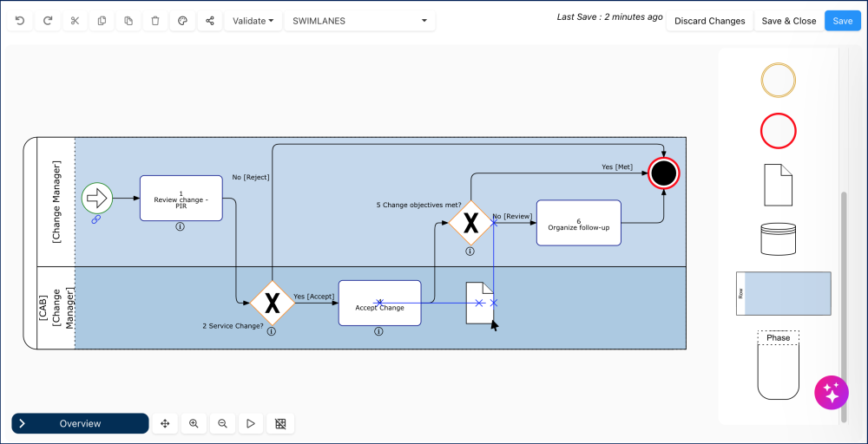
Task: Click the No [Review] connector label
Action: pos(512,216)
